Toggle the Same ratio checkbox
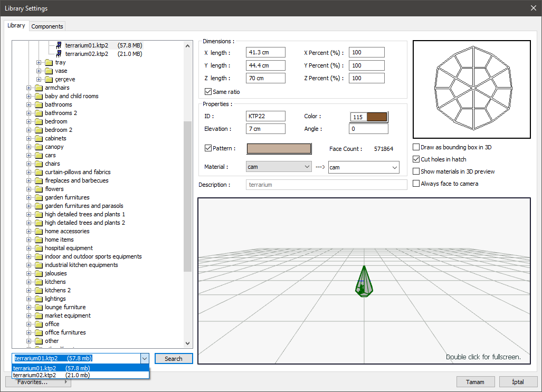This screenshot has height=392, width=542. [x=208, y=92]
